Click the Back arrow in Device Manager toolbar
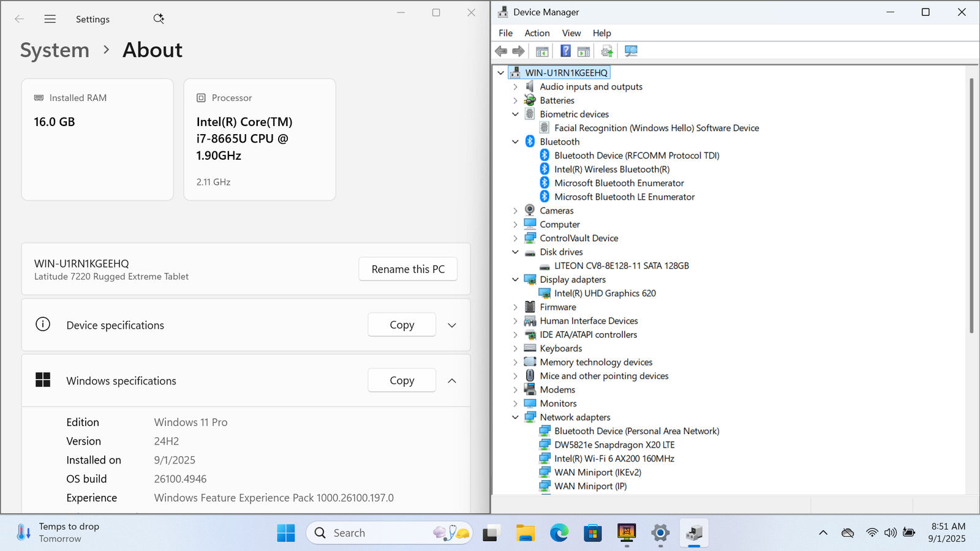Image resolution: width=980 pixels, height=551 pixels. pyautogui.click(x=501, y=51)
